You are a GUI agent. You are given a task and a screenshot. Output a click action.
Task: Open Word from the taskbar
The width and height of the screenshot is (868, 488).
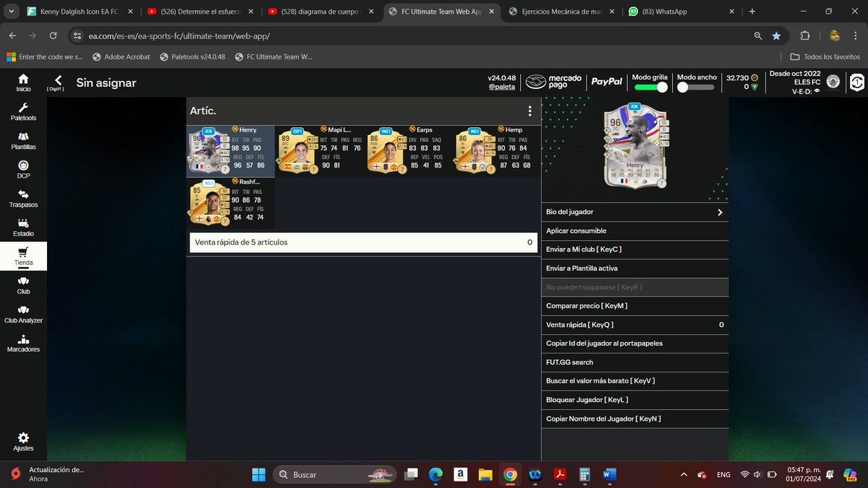[x=608, y=474]
